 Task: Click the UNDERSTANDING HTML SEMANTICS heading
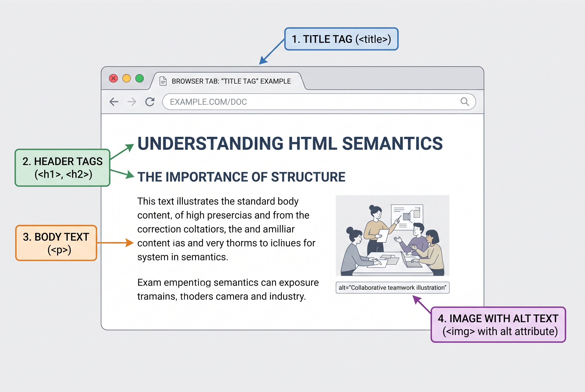point(290,144)
